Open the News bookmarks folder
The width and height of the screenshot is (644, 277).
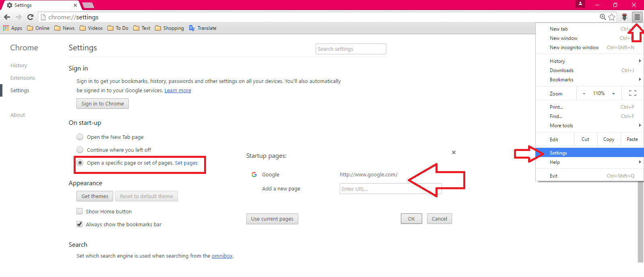64,28
